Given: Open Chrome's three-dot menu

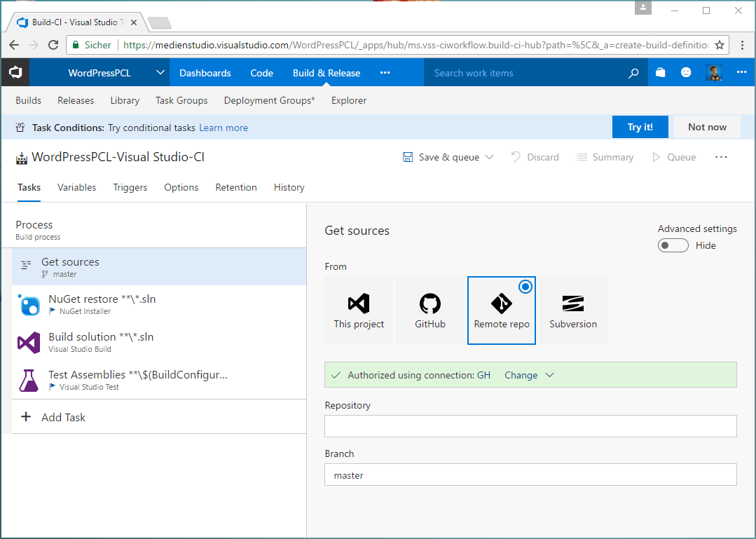Looking at the screenshot, I should coord(742,45).
